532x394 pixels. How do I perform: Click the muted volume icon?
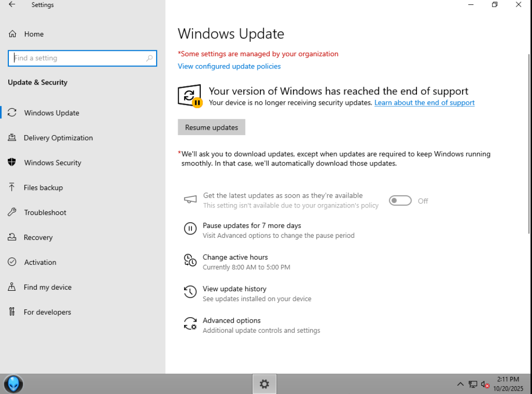click(x=485, y=384)
